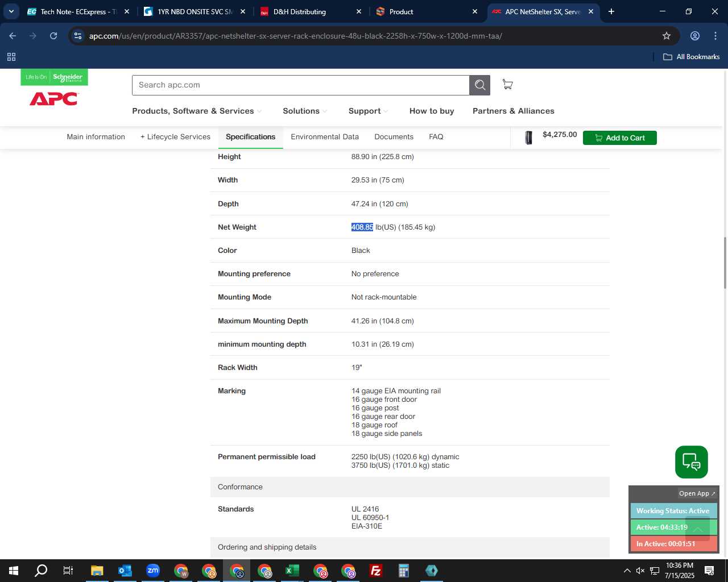
Task: Click Open App in the status widget
Action: [x=697, y=493]
